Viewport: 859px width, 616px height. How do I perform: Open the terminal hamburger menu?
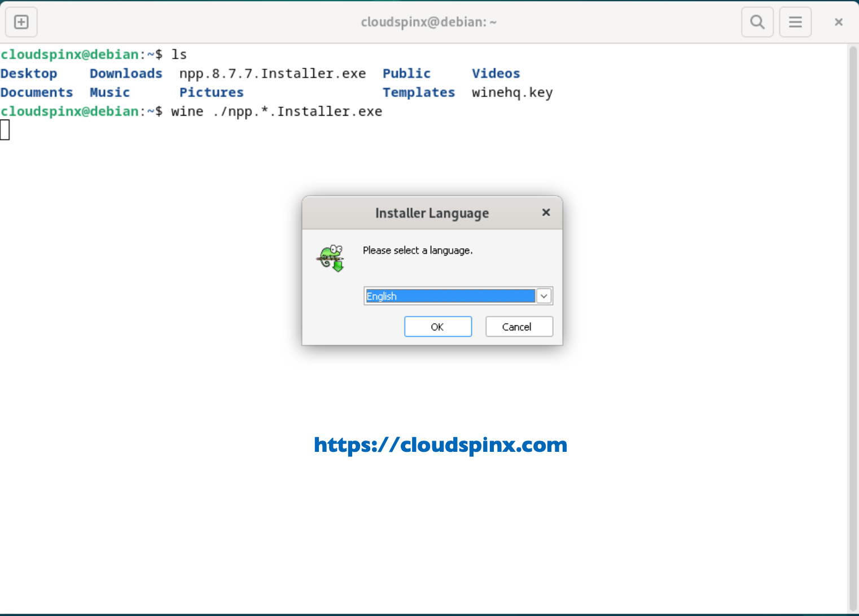coord(795,22)
